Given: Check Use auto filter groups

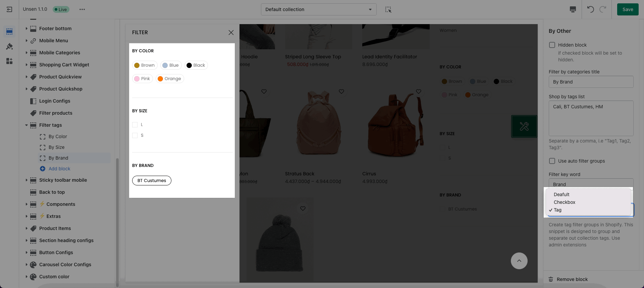Looking at the screenshot, I should pyautogui.click(x=552, y=161).
